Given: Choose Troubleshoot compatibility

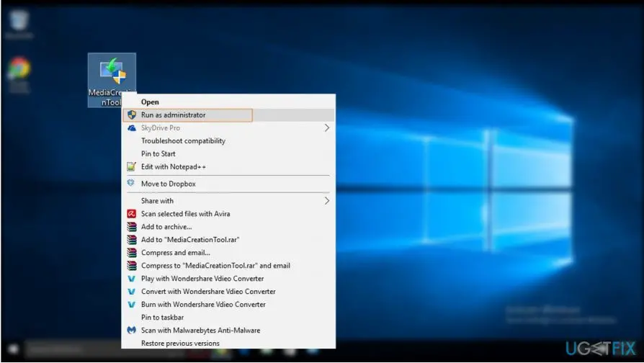Looking at the screenshot, I should pos(228,141).
